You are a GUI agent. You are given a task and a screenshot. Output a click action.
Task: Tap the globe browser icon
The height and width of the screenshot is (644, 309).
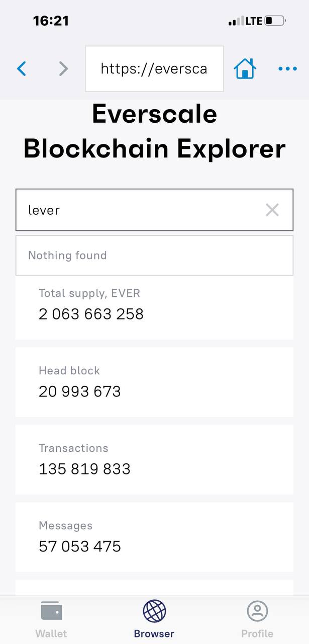coord(154,611)
